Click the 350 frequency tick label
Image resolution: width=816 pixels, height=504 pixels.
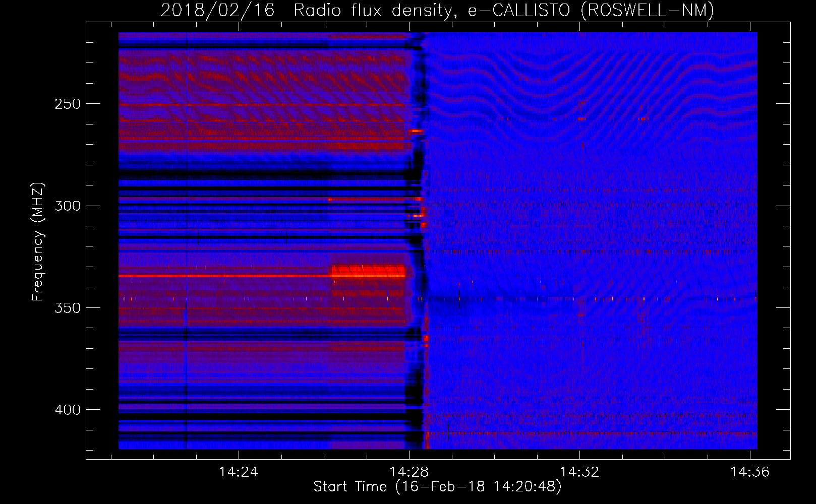click(x=67, y=308)
